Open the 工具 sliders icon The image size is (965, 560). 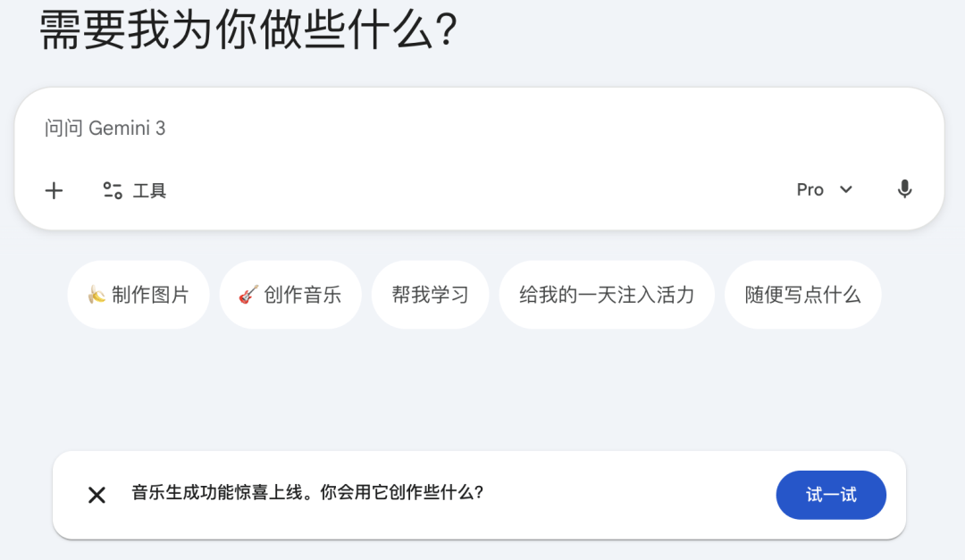[x=113, y=190]
